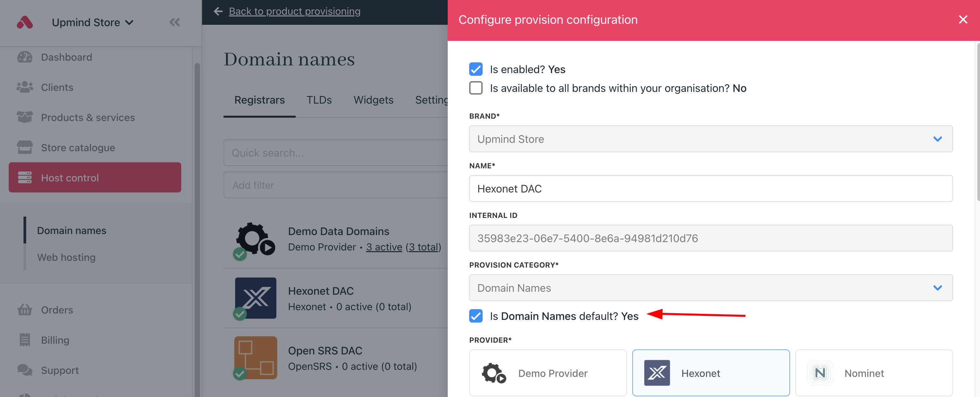The image size is (980, 397).
Task: Open the Provision Category dropdown
Action: [x=710, y=288]
